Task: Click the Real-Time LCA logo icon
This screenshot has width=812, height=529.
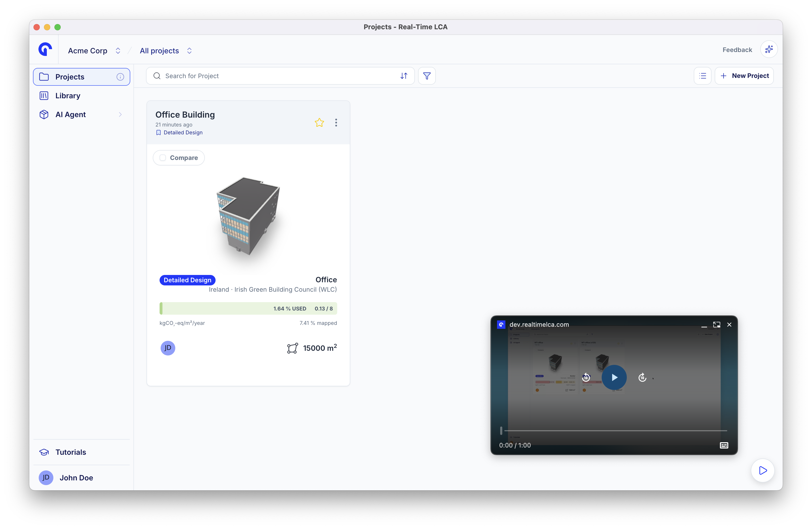Action: [45, 50]
